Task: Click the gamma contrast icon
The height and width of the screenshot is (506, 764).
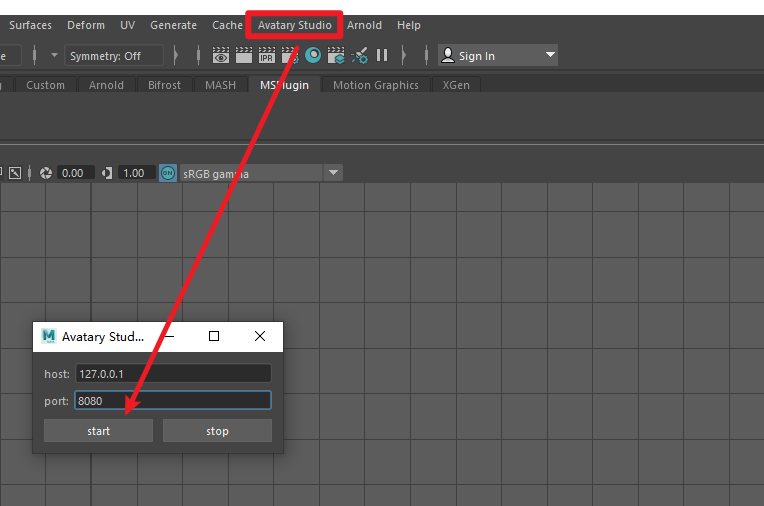Action: [107, 173]
